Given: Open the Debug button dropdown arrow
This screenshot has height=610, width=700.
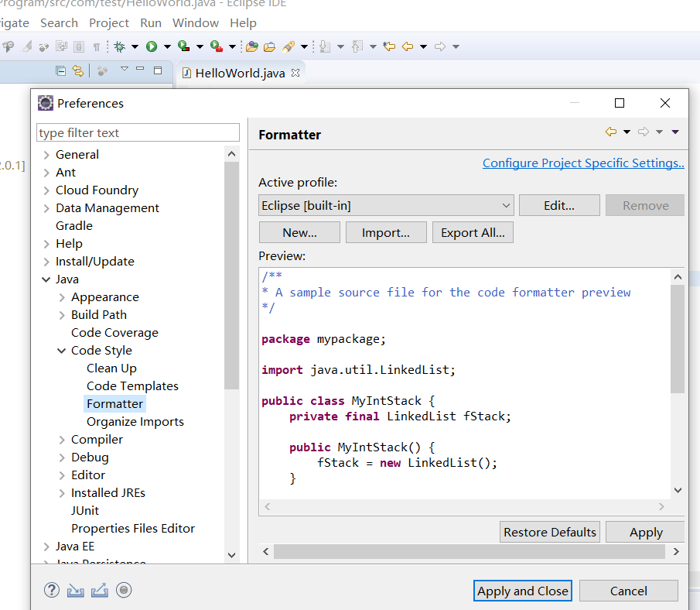Looking at the screenshot, I should click(135, 46).
